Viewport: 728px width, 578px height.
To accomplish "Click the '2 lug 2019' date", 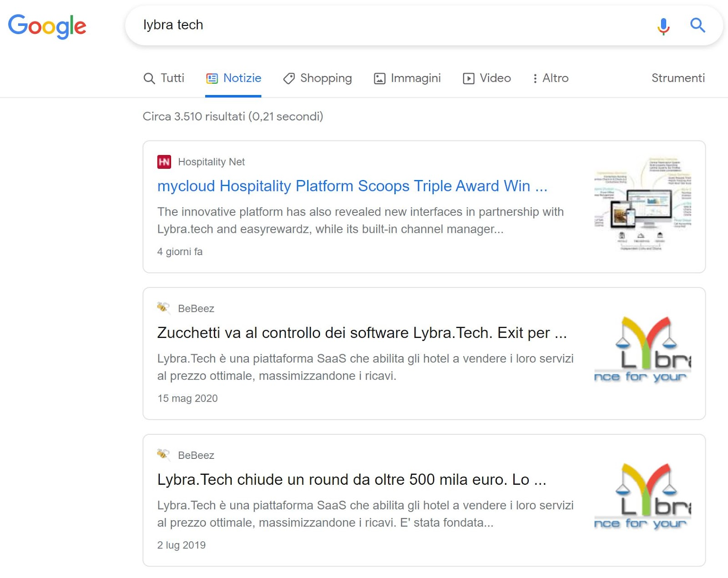I will (182, 545).
